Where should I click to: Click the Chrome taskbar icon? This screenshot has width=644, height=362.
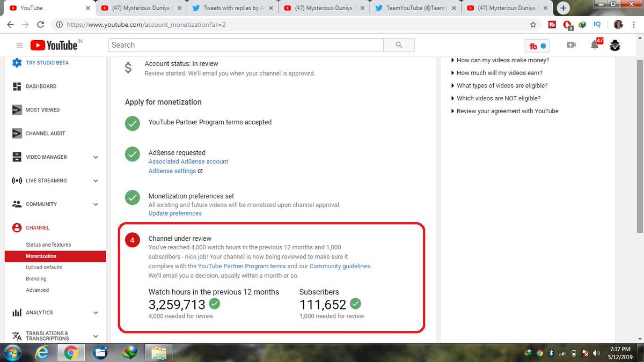click(70, 353)
